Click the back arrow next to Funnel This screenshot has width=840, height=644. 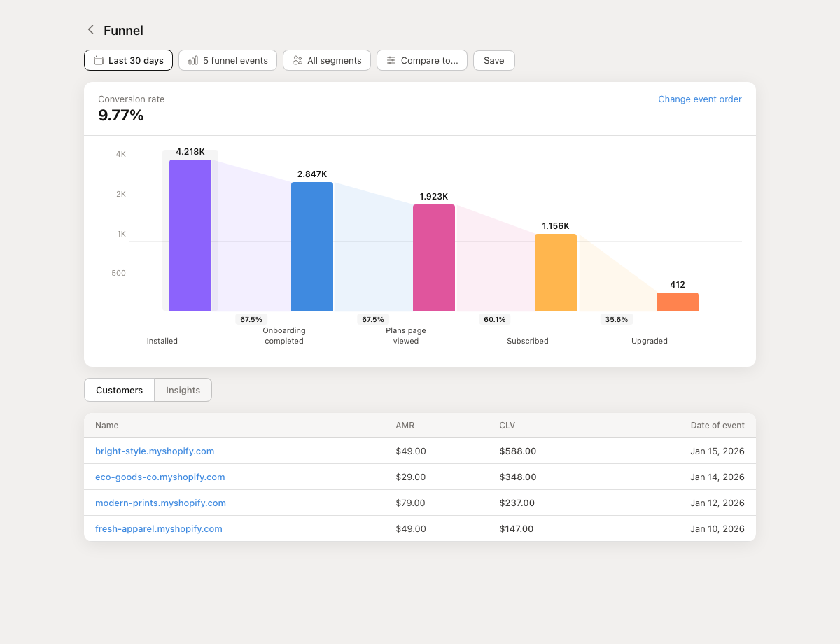90,29
